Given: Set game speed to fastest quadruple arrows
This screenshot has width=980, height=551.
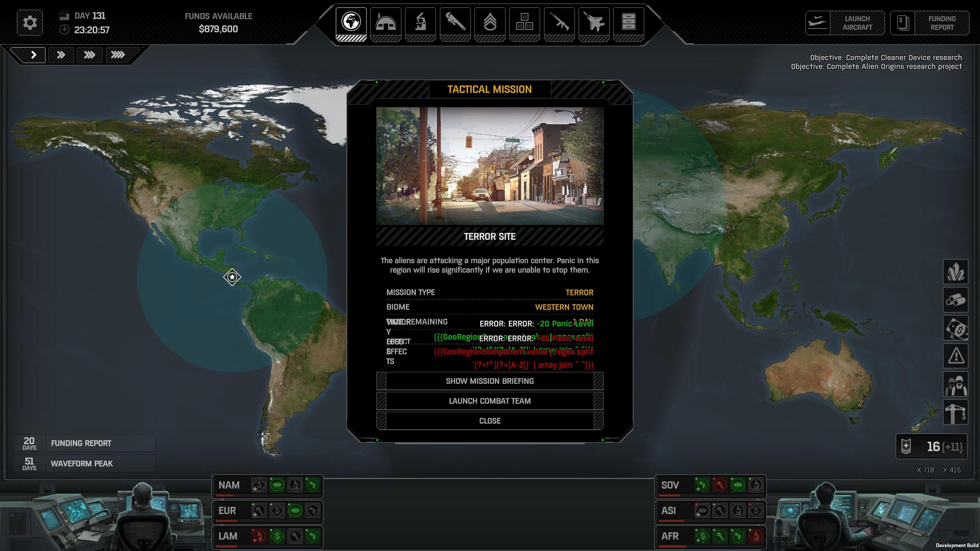Looking at the screenshot, I should click(x=118, y=55).
